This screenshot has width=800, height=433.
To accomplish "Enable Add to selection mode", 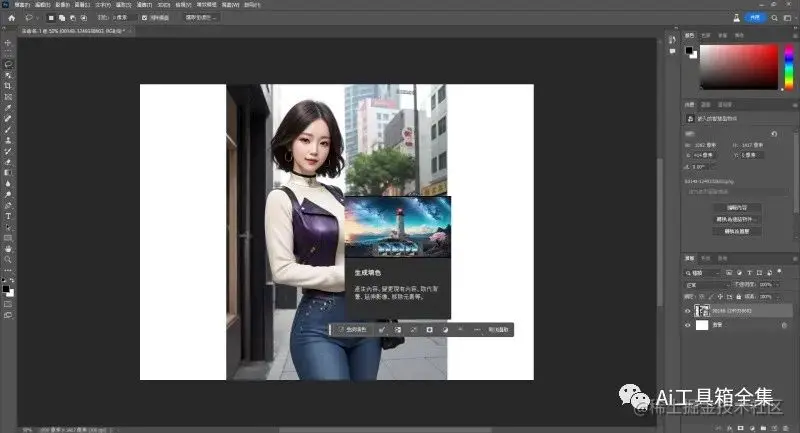I will point(62,18).
